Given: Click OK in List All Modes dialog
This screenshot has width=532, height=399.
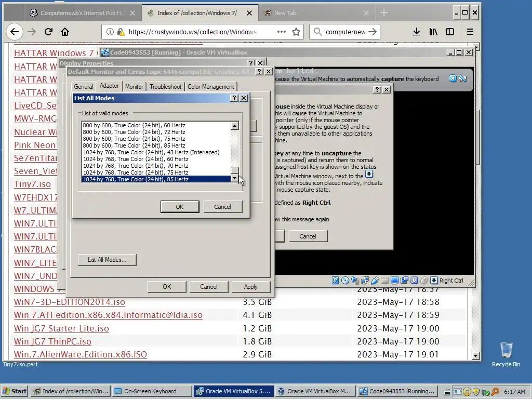Looking at the screenshot, I should (x=179, y=207).
